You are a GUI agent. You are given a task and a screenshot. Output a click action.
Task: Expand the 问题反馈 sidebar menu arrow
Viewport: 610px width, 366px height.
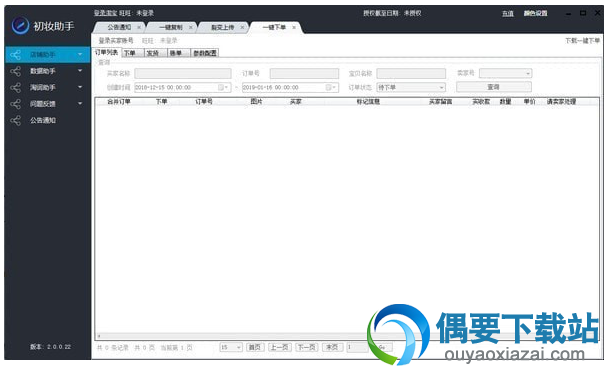click(80, 103)
